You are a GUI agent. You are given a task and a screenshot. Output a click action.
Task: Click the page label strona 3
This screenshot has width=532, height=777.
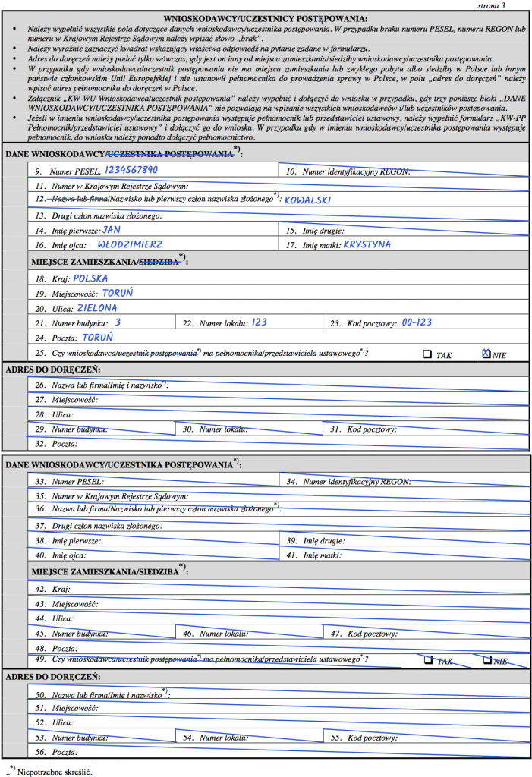[491, 5]
